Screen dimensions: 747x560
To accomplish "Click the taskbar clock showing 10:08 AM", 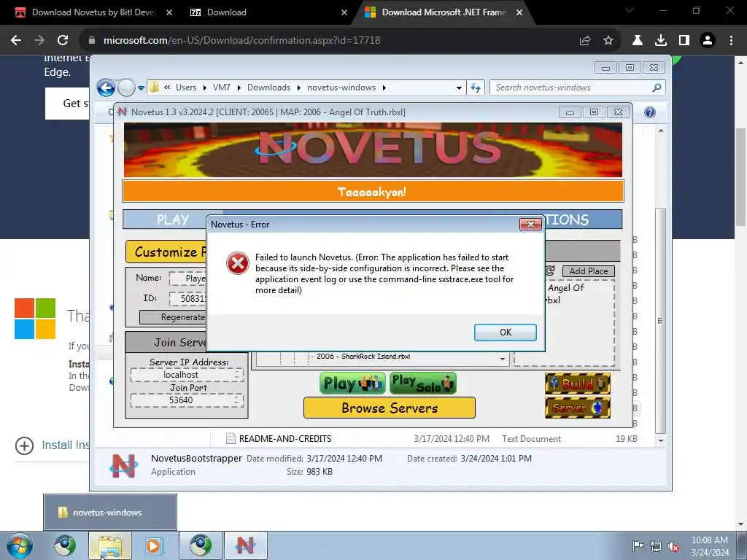I will click(710, 546).
